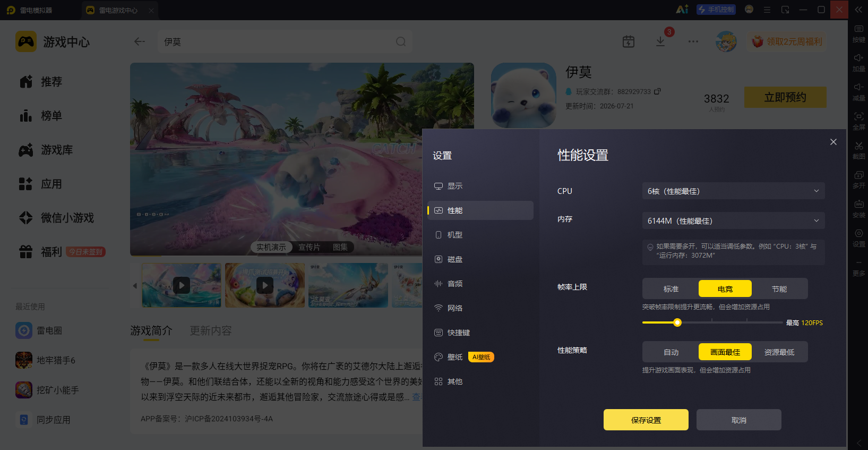Show 更多 tools in right sidebar
Image resolution: width=868 pixels, height=450 pixels.
[858, 267]
